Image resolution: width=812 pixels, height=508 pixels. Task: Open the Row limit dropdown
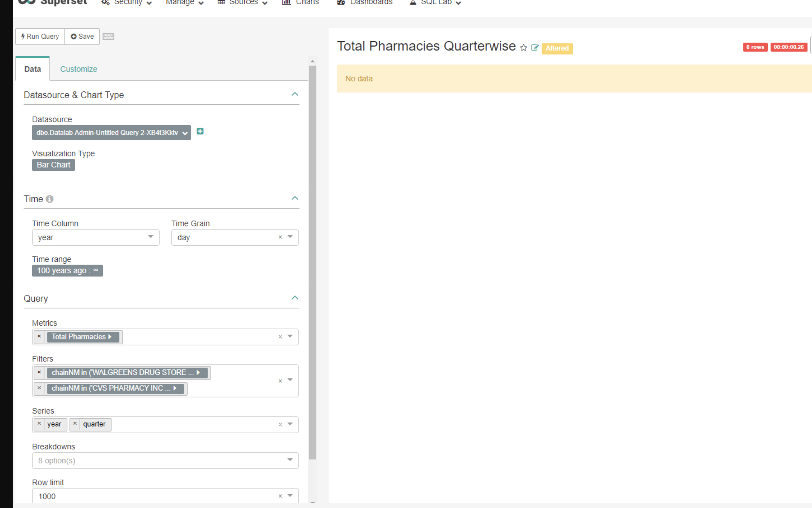pyautogui.click(x=289, y=496)
